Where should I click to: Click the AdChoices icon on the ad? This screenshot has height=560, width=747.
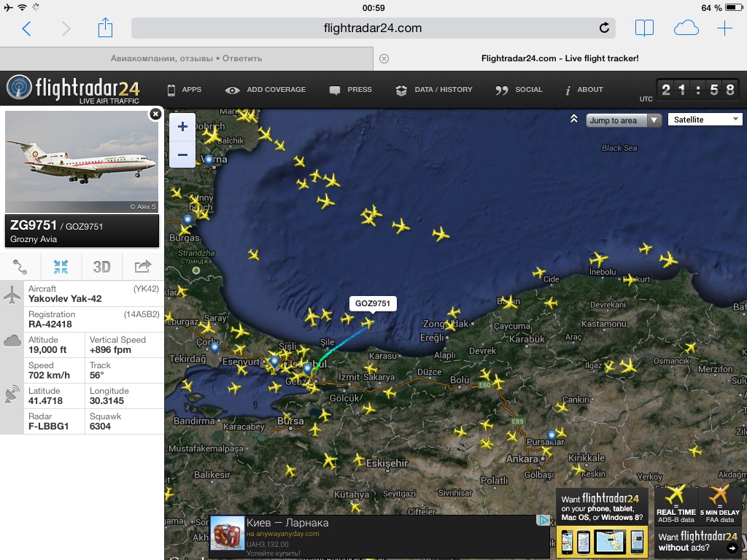[x=543, y=521]
